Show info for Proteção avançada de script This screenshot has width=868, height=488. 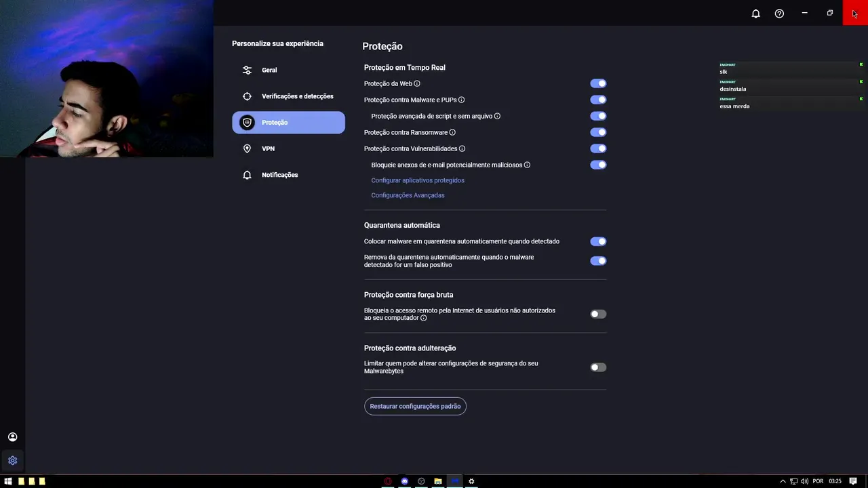tap(497, 117)
